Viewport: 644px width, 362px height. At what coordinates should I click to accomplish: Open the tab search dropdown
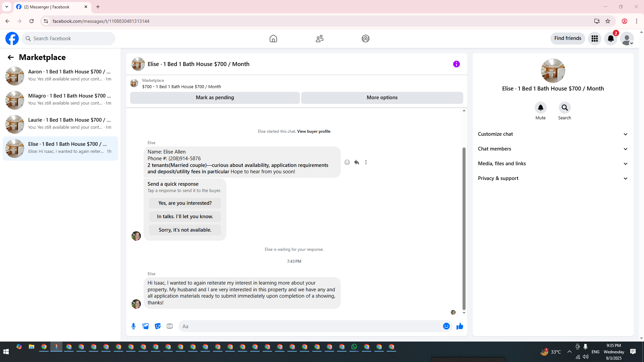(7, 7)
